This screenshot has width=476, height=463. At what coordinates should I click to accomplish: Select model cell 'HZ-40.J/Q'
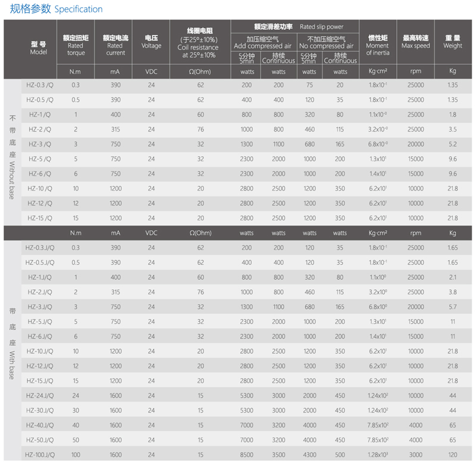[x=40, y=426]
